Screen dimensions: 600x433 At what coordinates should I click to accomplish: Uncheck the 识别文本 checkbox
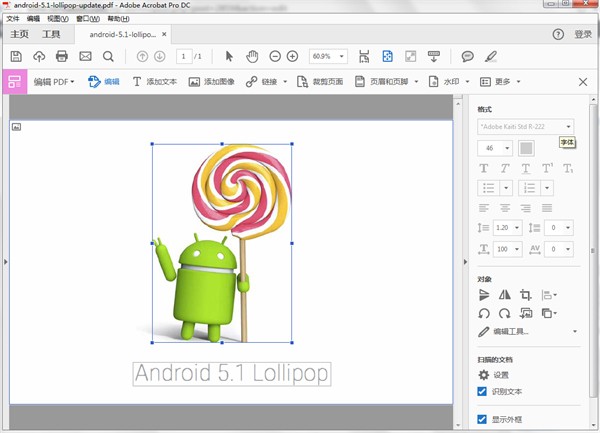[483, 391]
